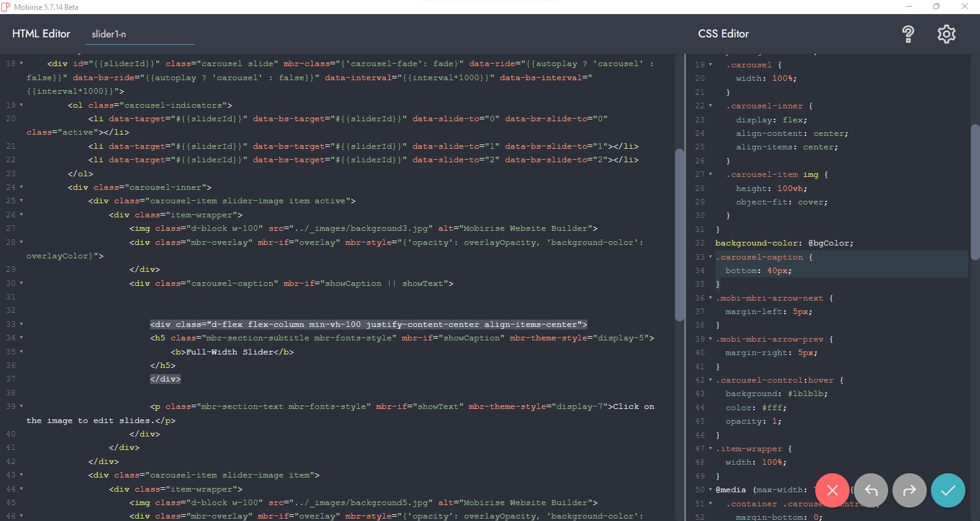This screenshot has height=521, width=980.
Task: Open the settings gear icon
Action: coord(946,34)
